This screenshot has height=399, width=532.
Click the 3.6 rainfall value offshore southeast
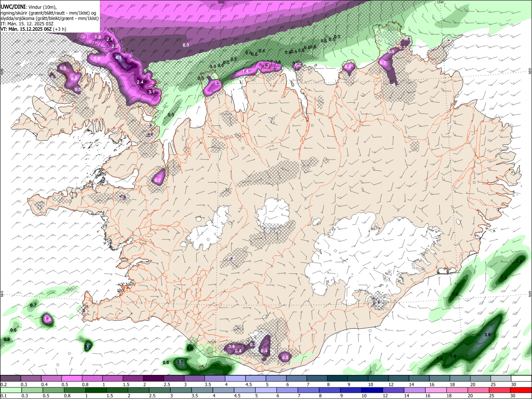(x=488, y=335)
